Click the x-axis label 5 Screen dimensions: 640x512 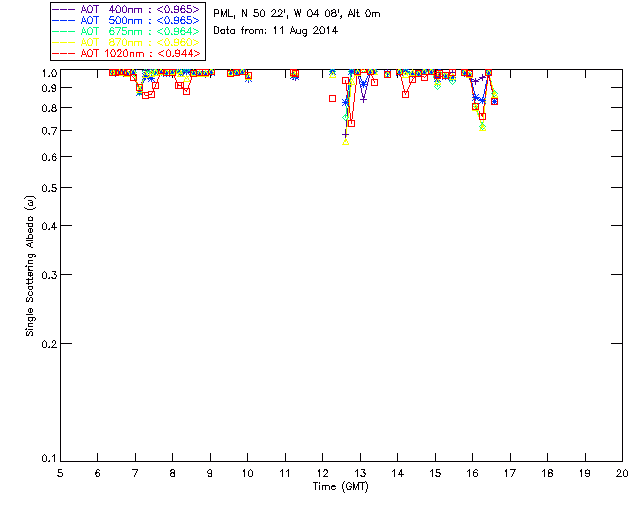pos(60,473)
